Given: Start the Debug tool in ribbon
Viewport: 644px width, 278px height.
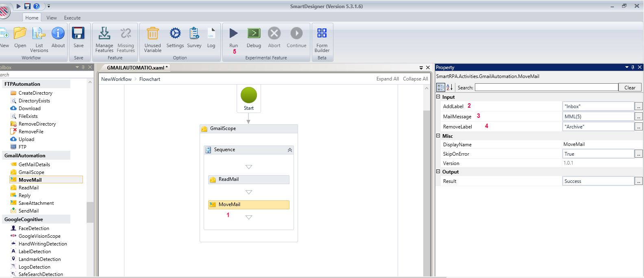Looking at the screenshot, I should 254,33.
